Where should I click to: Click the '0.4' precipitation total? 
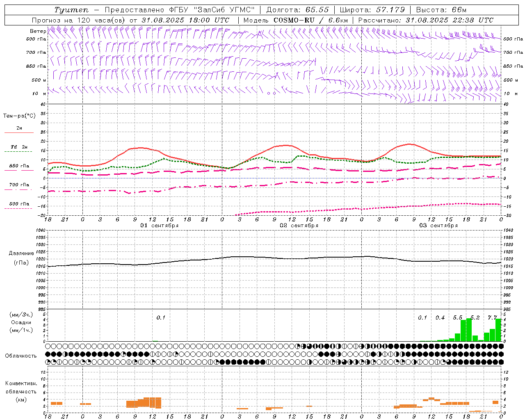[440, 318]
